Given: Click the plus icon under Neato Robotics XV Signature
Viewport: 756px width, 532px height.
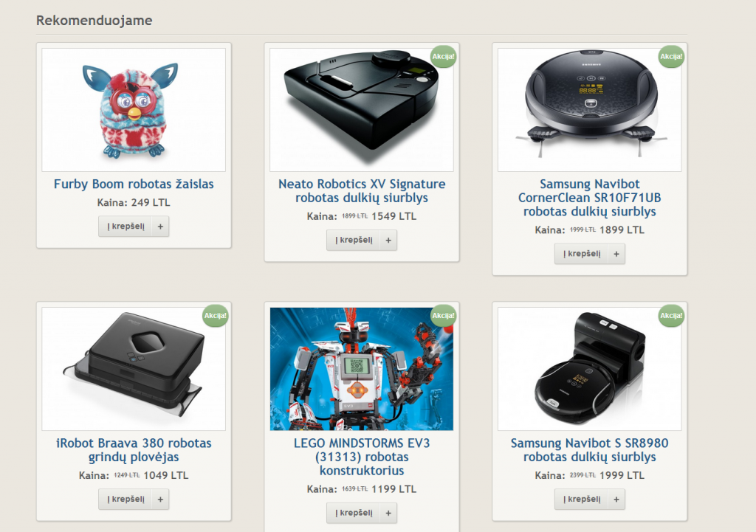Looking at the screenshot, I should coord(388,240).
